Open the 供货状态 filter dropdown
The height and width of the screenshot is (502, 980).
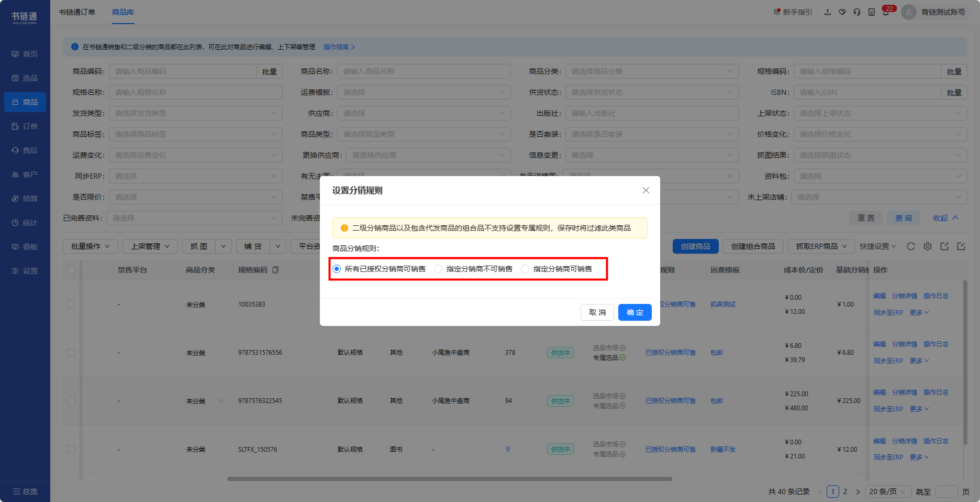(x=652, y=92)
